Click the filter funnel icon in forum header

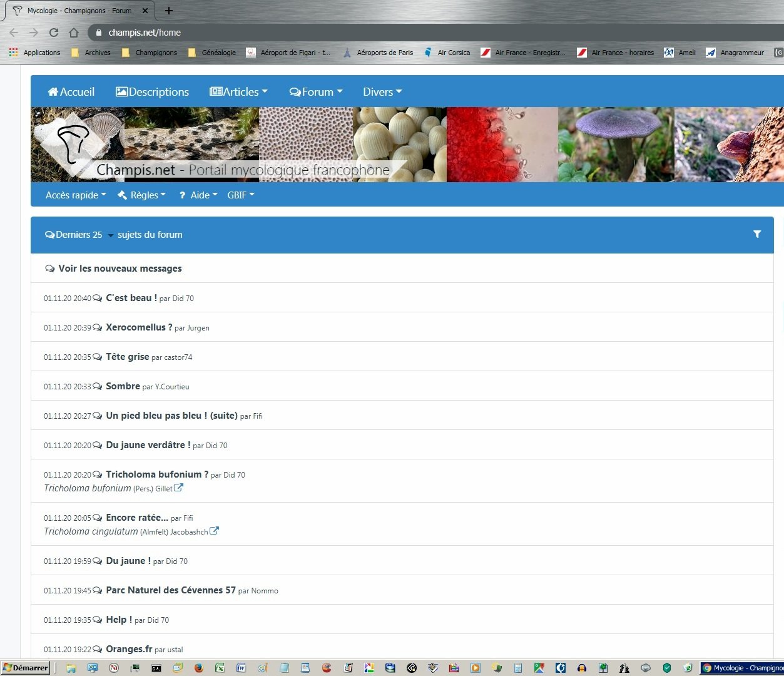(756, 234)
